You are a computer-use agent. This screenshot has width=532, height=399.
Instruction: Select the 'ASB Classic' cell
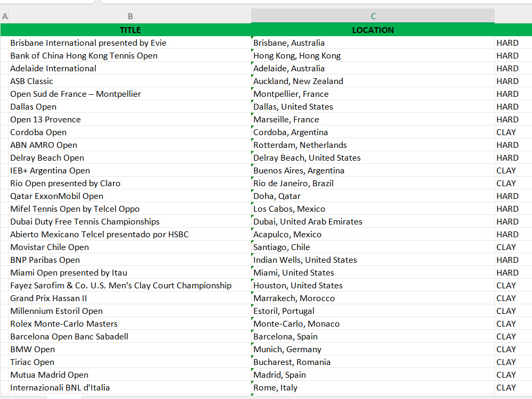[x=130, y=81]
